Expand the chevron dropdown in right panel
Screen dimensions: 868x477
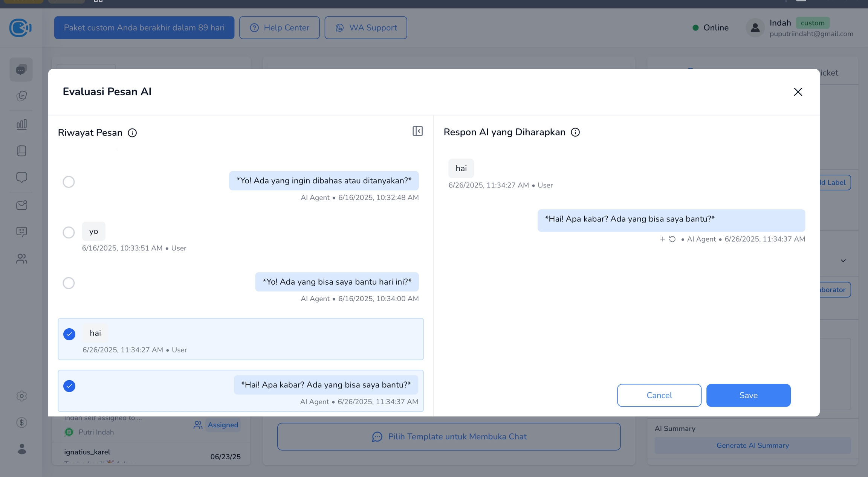tap(843, 261)
